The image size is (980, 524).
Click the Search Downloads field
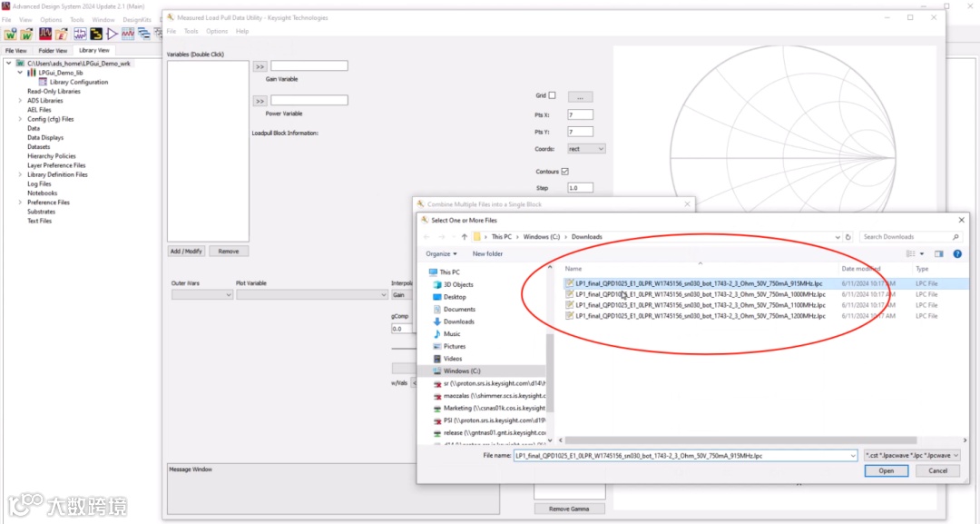click(x=910, y=237)
